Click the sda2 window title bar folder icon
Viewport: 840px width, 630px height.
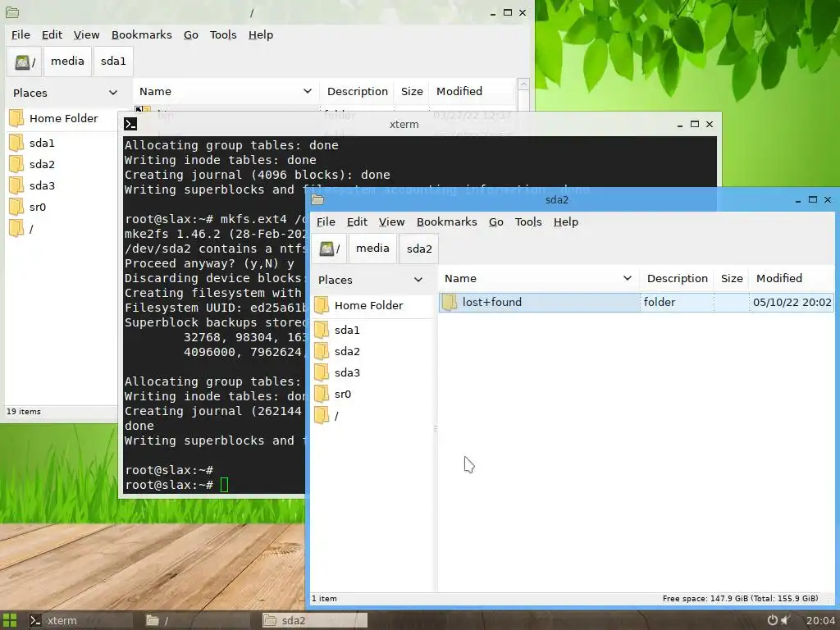[x=317, y=200]
